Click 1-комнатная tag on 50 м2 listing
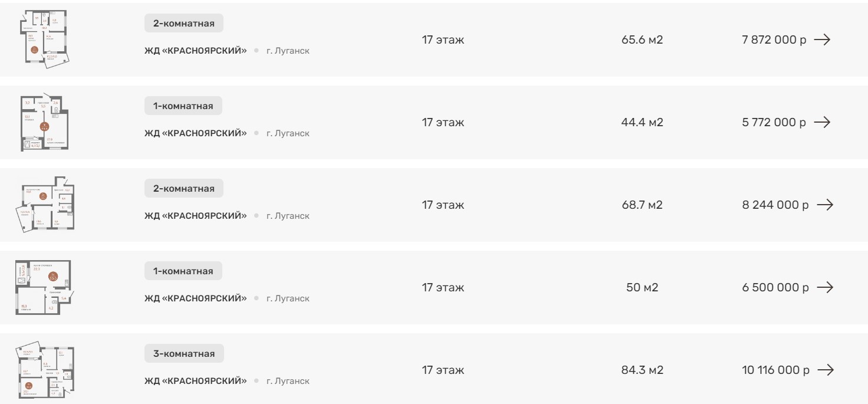This screenshot has height=404, width=868. point(183,271)
